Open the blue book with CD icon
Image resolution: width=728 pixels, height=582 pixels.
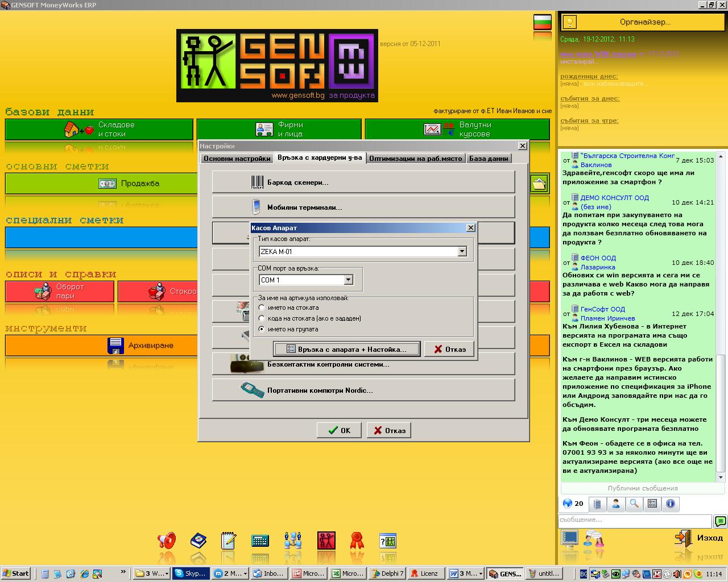click(198, 540)
